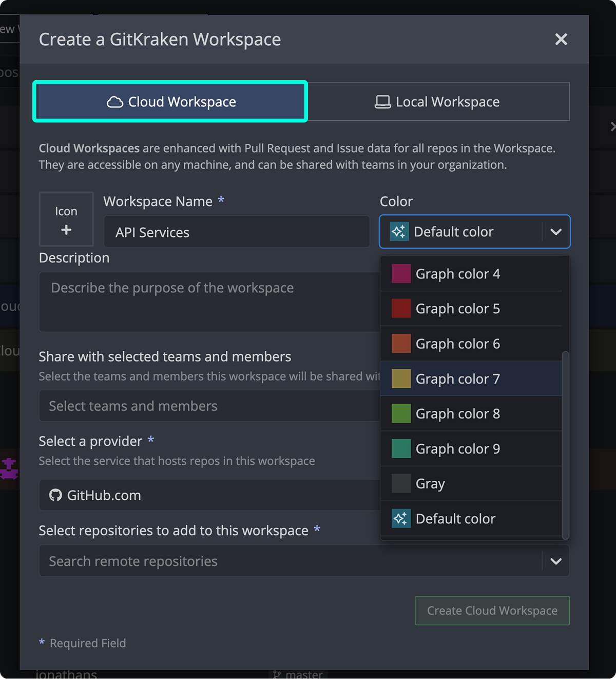
Task: Select the Graph color 4 swatch
Action: click(400, 274)
